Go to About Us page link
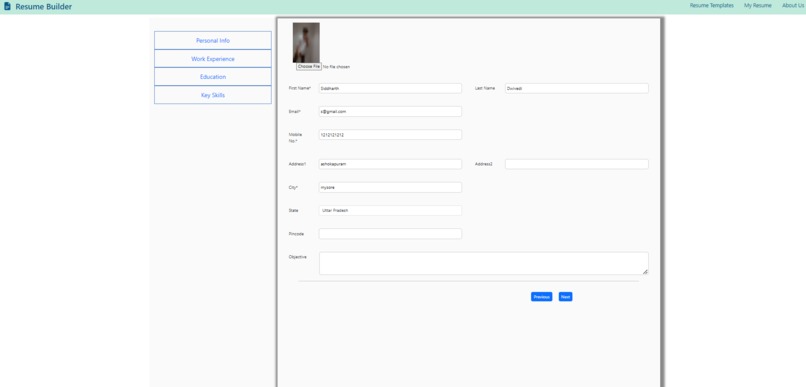 793,6
